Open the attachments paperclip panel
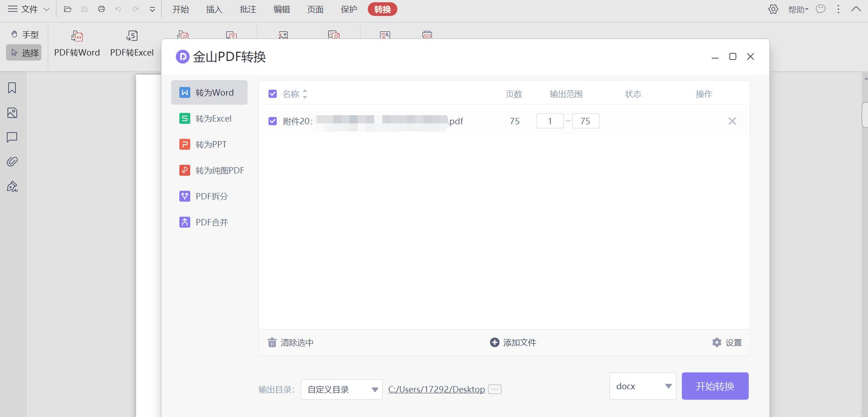Screen dimensions: 868x417 tap(12, 162)
